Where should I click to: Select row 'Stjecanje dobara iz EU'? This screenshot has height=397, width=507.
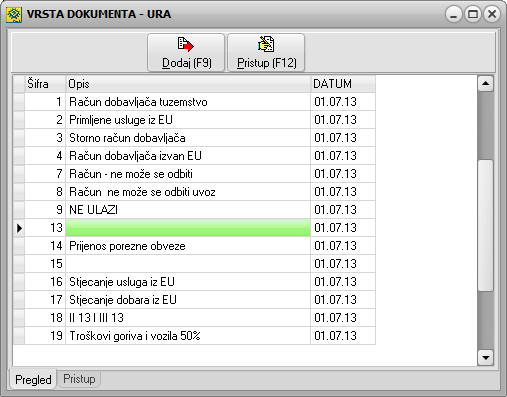tap(194, 300)
